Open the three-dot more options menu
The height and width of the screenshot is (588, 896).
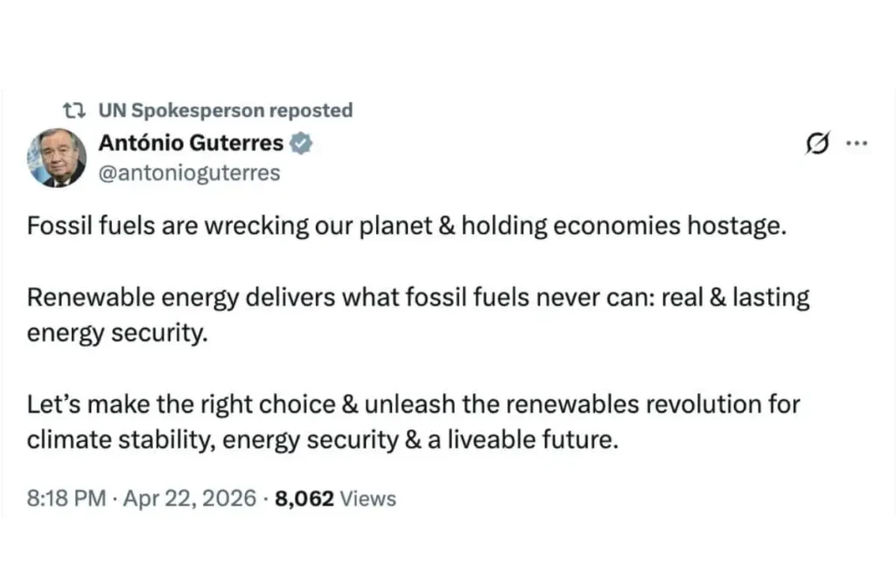[x=857, y=143]
